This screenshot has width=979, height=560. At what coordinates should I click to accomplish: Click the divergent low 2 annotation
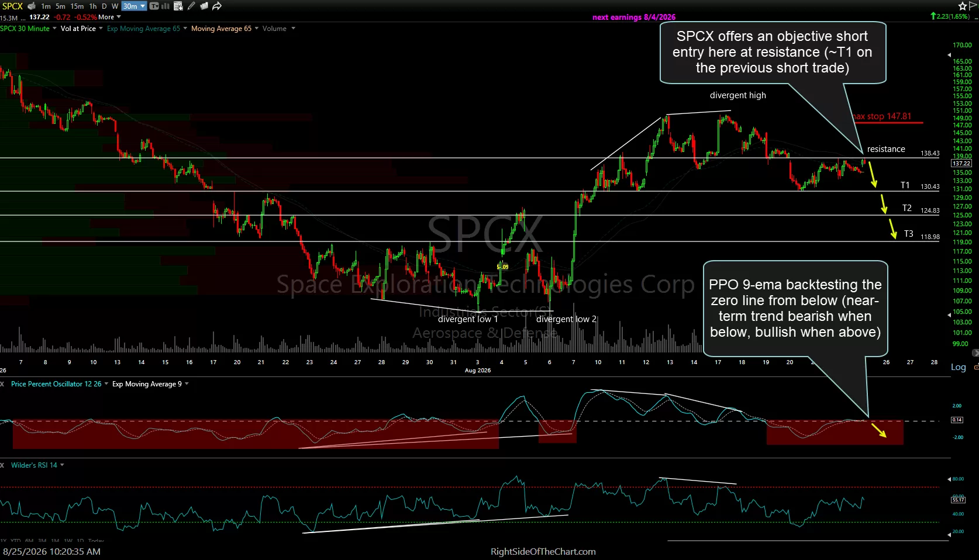click(566, 319)
